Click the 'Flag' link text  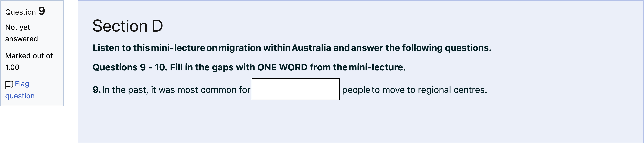tap(22, 84)
